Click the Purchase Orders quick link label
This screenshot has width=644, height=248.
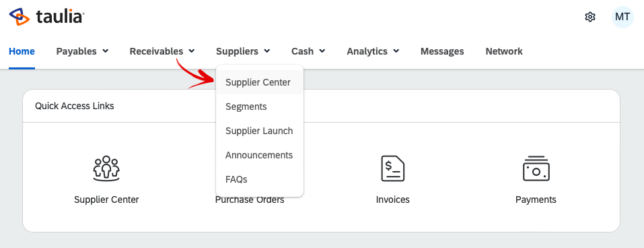click(250, 200)
